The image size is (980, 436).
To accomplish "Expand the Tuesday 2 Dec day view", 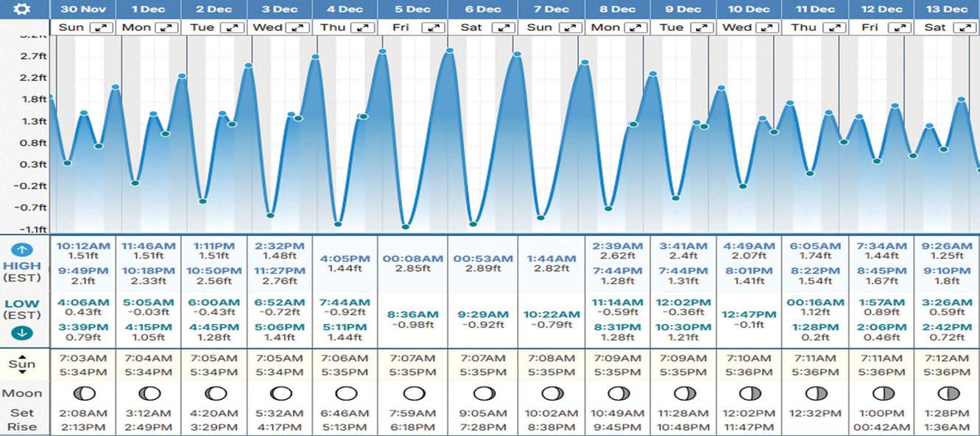I will (x=233, y=27).
